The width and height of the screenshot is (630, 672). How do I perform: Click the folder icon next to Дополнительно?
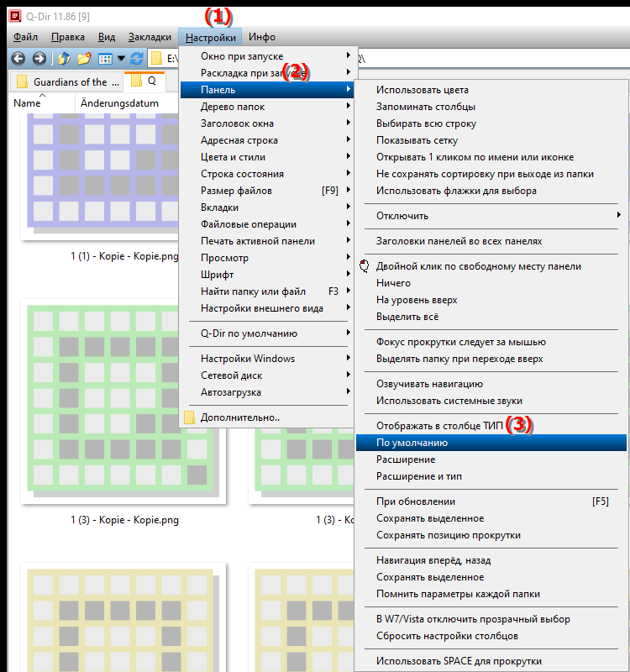click(189, 417)
